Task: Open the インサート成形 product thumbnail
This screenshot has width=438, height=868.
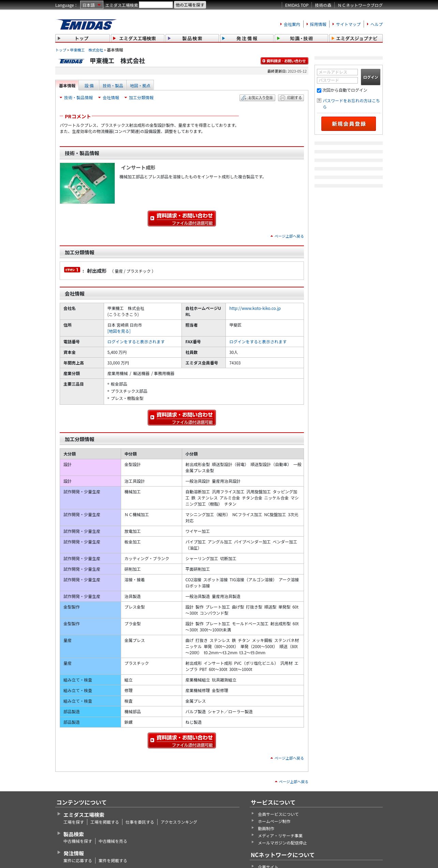Action: click(87, 183)
